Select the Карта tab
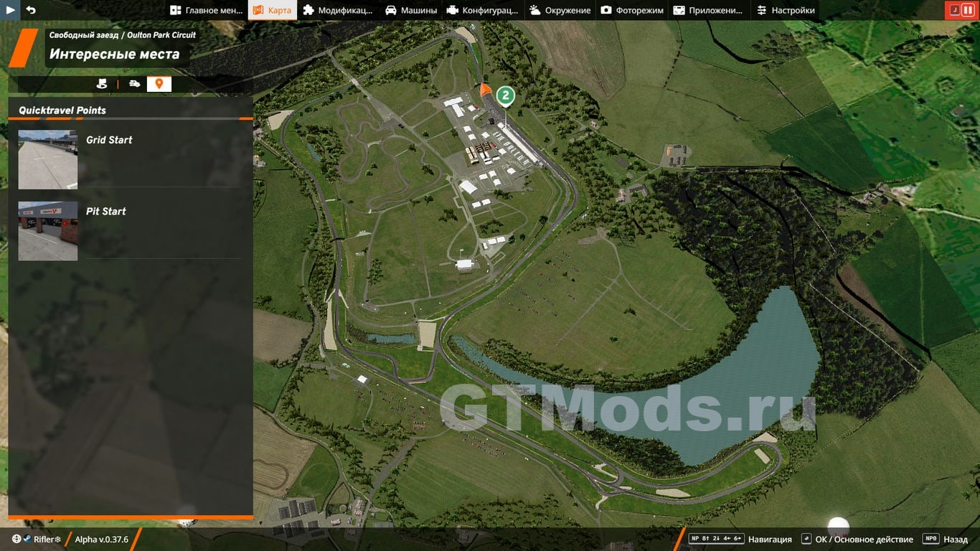The height and width of the screenshot is (551, 980). coord(272,10)
